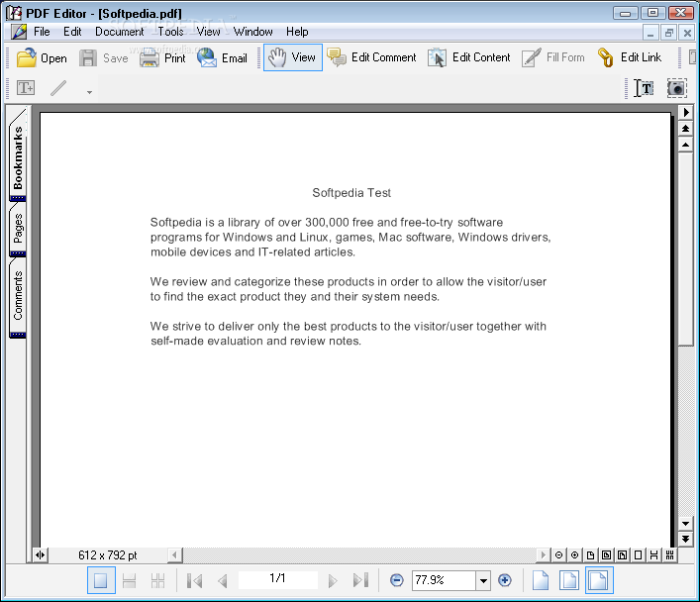Select fit width page view icon
The image size is (700, 602).
pos(599,580)
